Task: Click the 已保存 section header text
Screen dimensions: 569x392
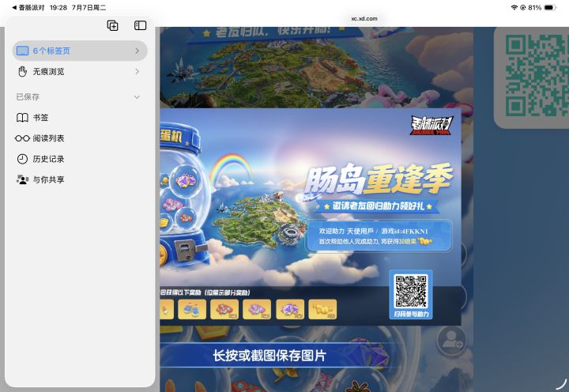Action: point(28,97)
